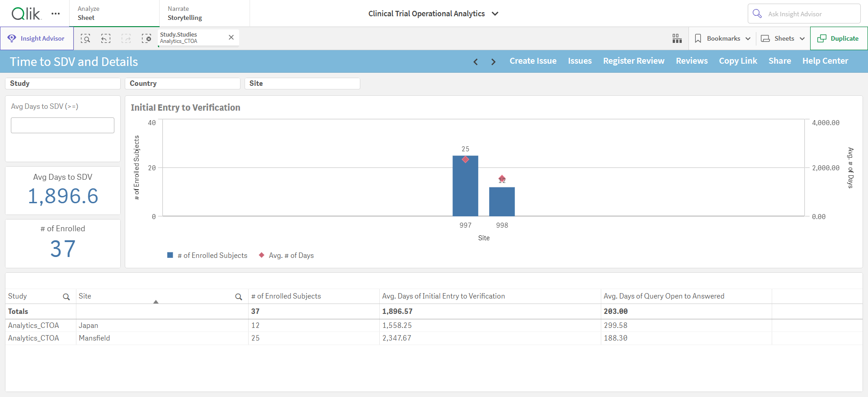Go to previous sheet arrow
This screenshot has height=397, width=868.
[476, 62]
